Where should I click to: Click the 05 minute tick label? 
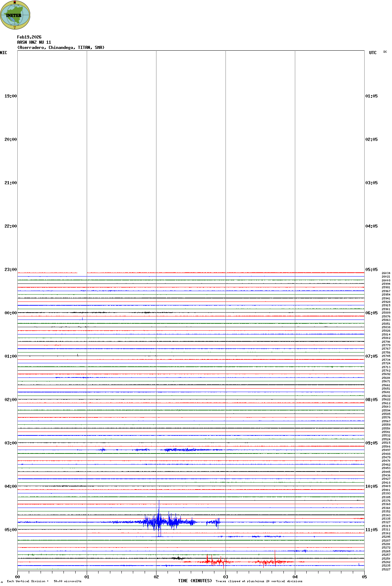(x=364, y=577)
